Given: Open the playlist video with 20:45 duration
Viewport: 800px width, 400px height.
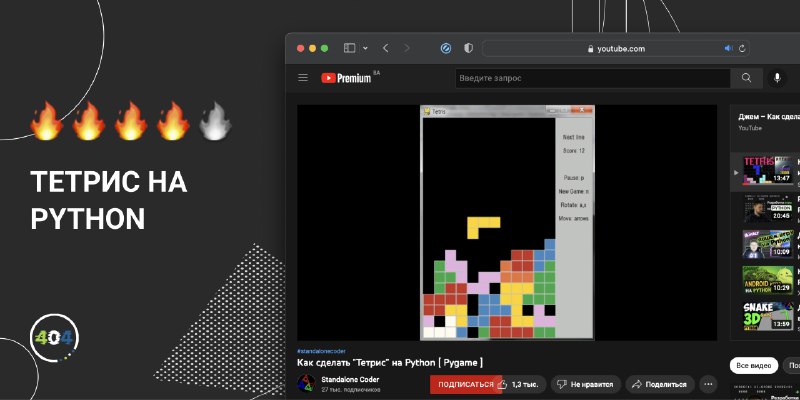Looking at the screenshot, I should tap(768, 208).
